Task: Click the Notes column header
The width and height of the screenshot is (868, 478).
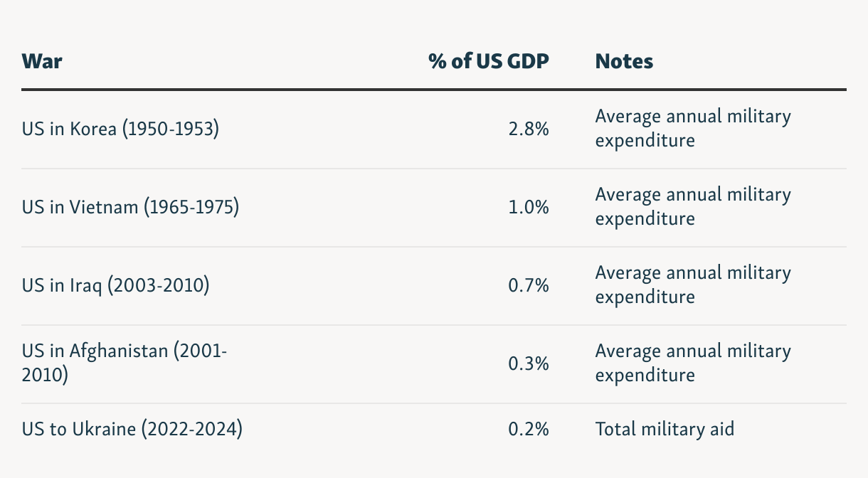Action: pos(624,61)
